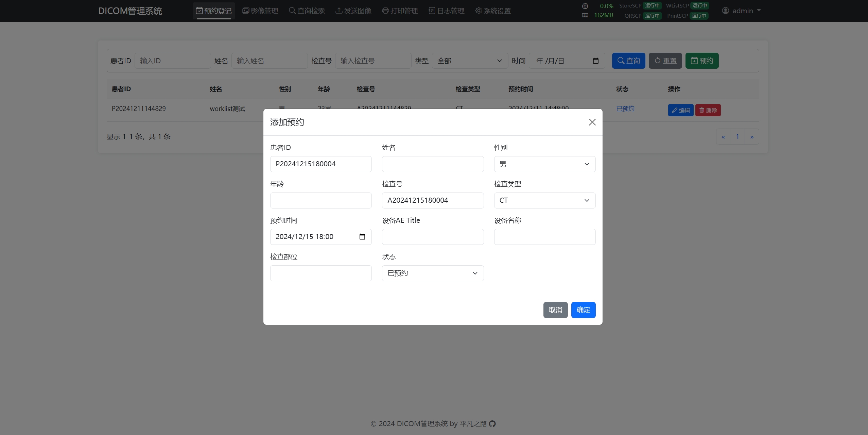Go to 影像管理 menu item
Viewport: 868px width, 435px height.
(x=260, y=11)
